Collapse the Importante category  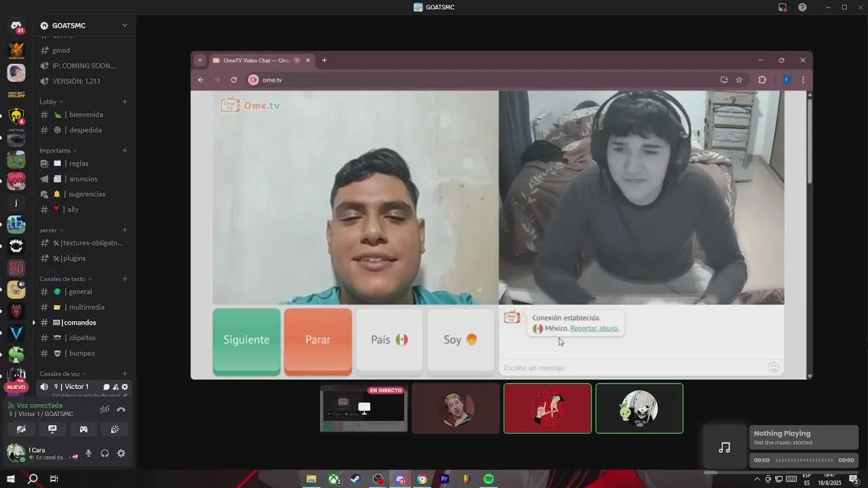click(x=58, y=150)
